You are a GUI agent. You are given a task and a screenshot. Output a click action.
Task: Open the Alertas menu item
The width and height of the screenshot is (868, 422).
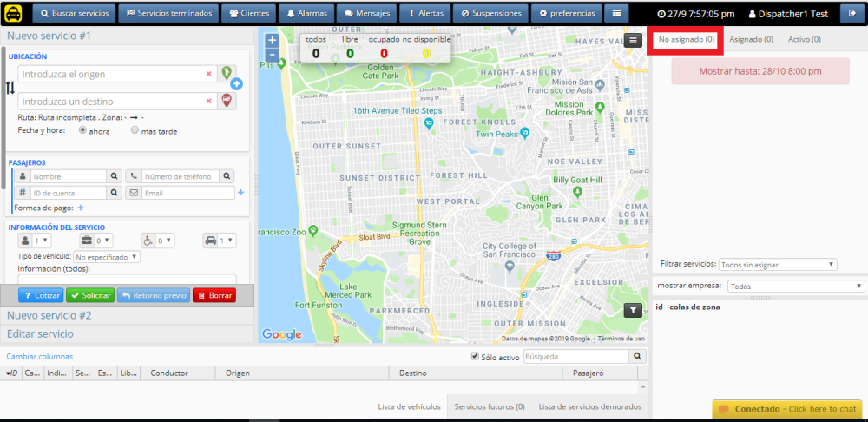(424, 13)
